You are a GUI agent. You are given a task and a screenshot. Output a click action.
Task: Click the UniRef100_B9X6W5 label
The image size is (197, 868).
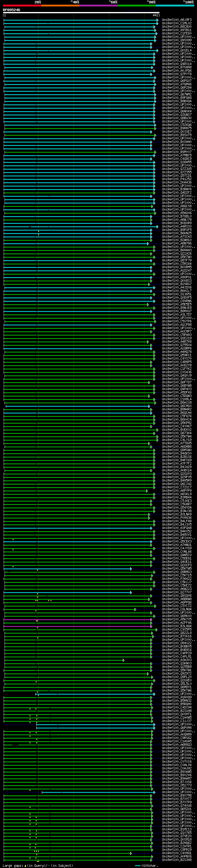[177, 772]
